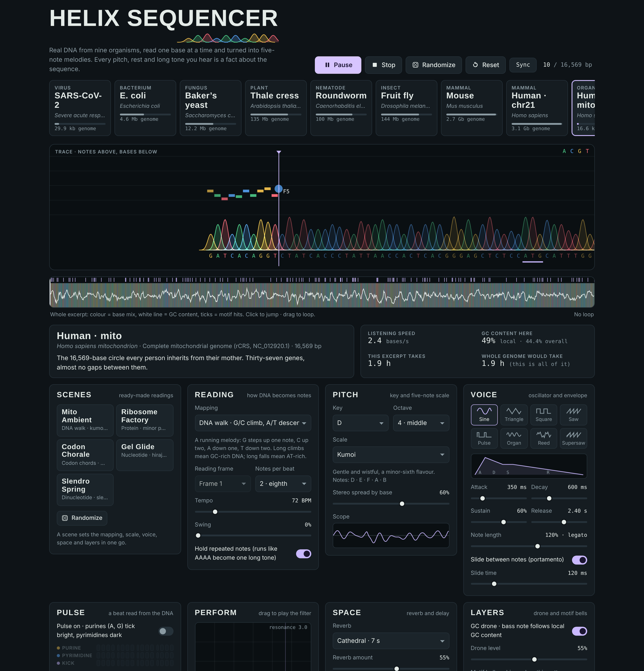Toggle the GC drone switch

pyautogui.click(x=579, y=631)
